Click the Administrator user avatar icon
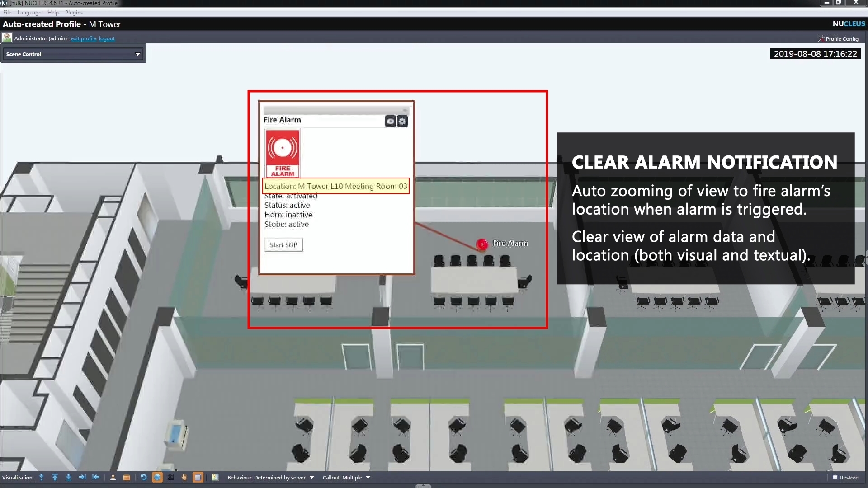 (x=7, y=38)
